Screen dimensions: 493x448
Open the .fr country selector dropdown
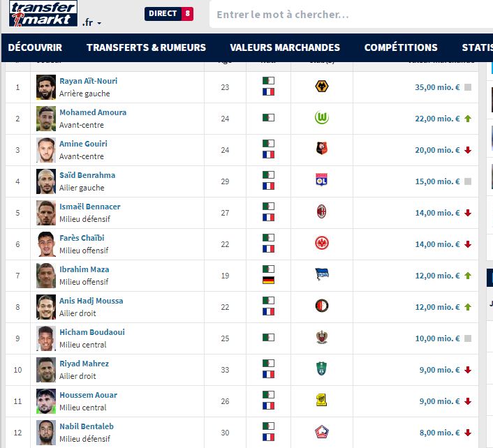91,22
